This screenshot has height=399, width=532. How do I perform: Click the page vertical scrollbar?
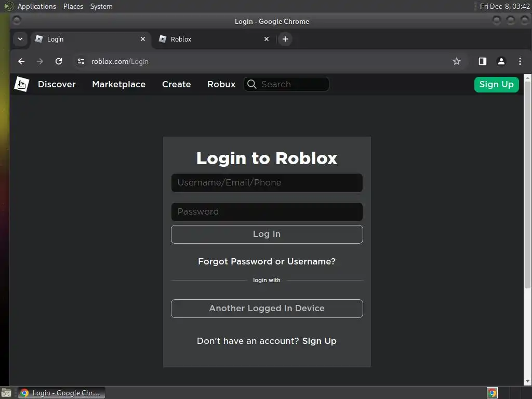[x=527, y=185]
